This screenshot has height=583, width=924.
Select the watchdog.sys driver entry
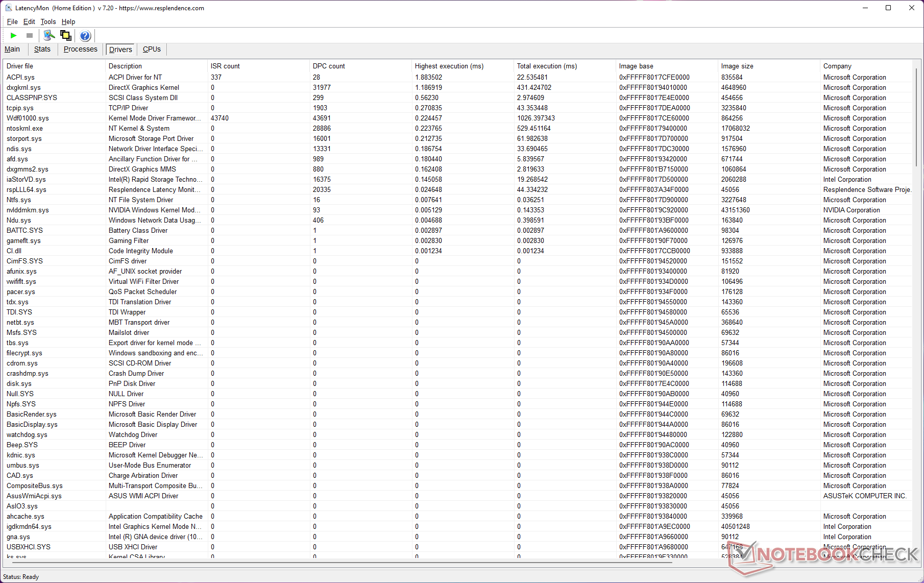pyautogui.click(x=27, y=434)
